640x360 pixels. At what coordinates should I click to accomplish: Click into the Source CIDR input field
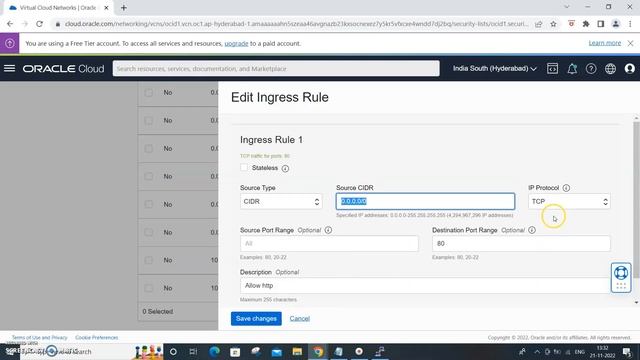(x=425, y=201)
